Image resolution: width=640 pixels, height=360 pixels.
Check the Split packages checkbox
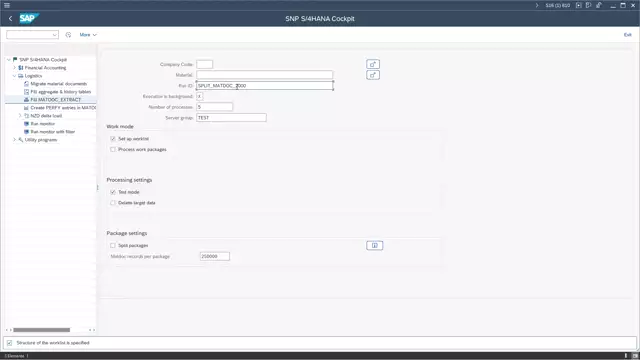(x=113, y=245)
